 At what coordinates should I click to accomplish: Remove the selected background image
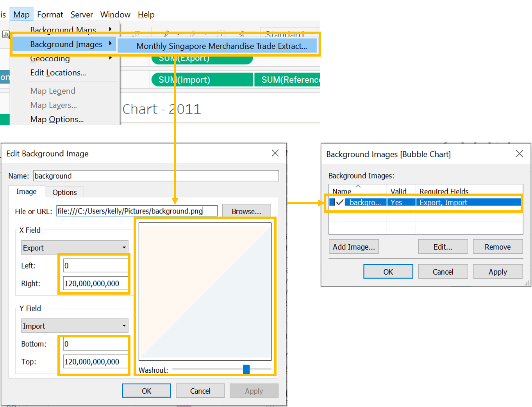click(497, 247)
